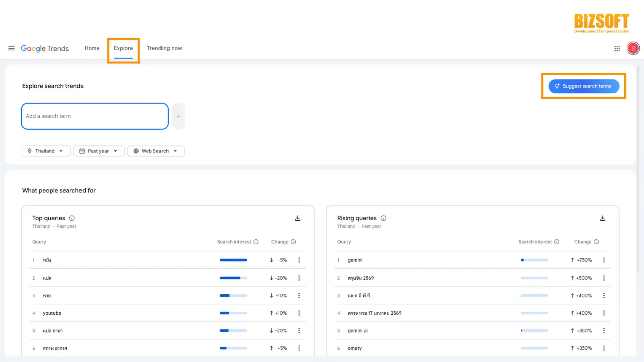Screen dimensions: 644x362
Task: View info about Top queries
Action: (x=72, y=218)
